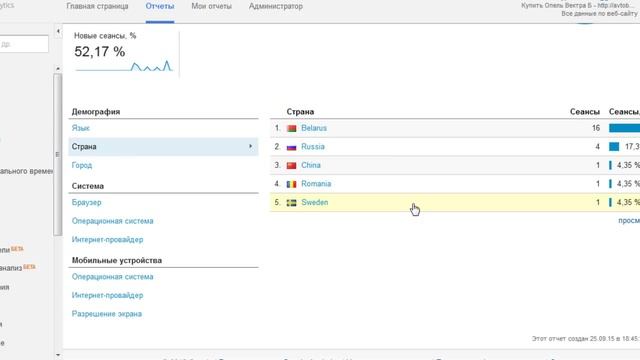The width and height of the screenshot is (640, 360).
Task: Click the sidebar scroll-up arrow
Action: [58, 69]
